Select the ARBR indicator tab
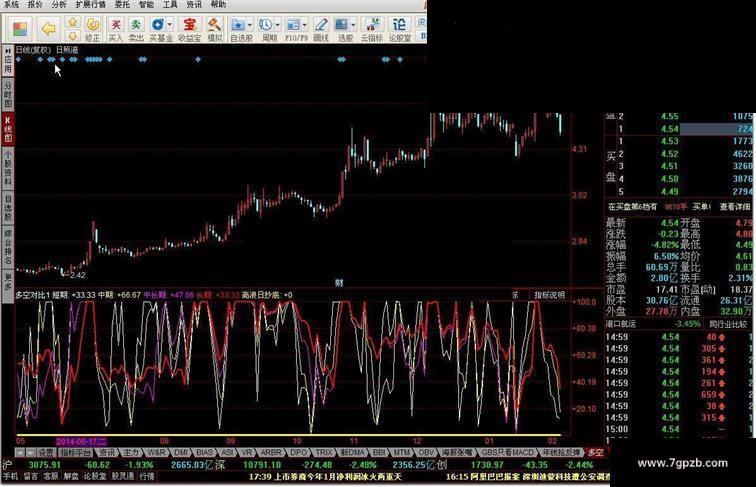The image size is (756, 487). pyautogui.click(x=270, y=453)
